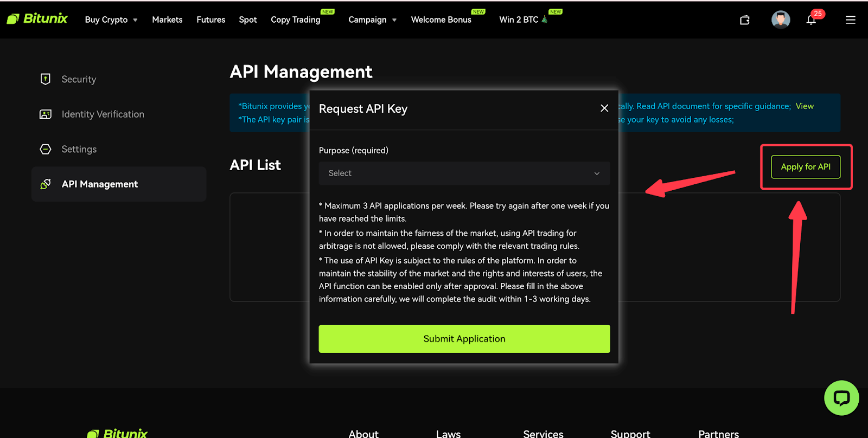The image size is (868, 438).
Task: Click the Services footer heading
Action: coord(543,434)
